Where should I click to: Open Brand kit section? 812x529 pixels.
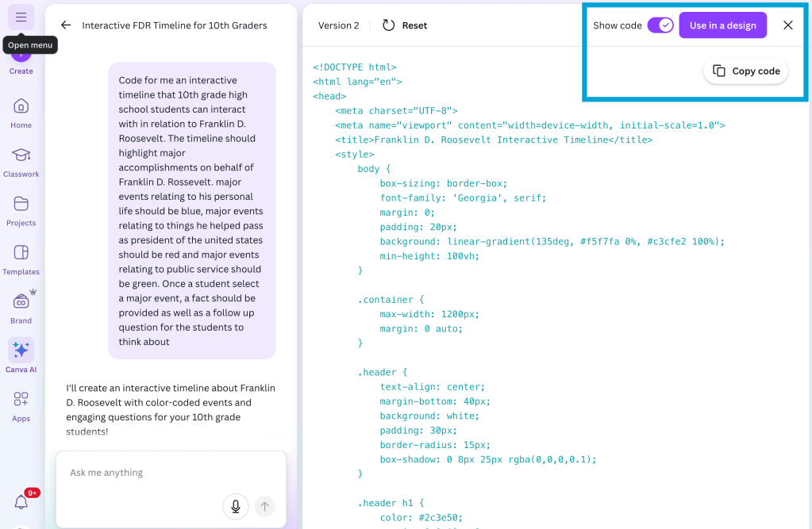[21, 308]
